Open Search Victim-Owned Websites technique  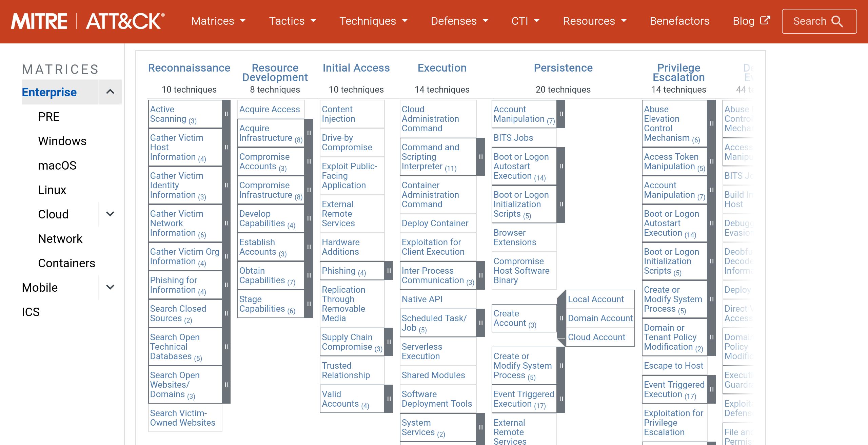pos(183,418)
